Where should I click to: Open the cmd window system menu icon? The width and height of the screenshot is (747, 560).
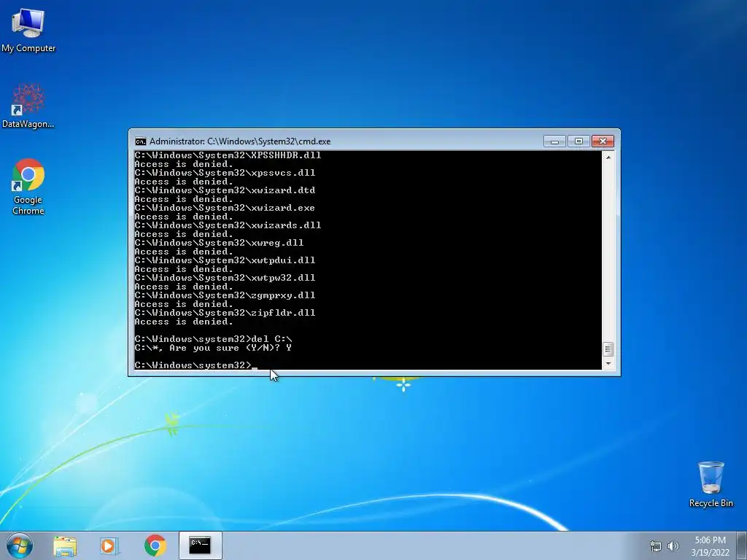[141, 141]
